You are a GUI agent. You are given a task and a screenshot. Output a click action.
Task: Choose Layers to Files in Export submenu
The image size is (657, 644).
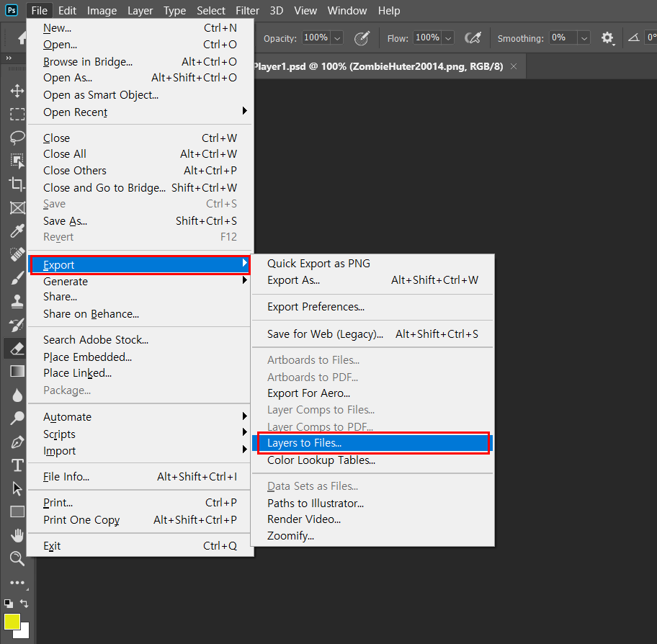coord(372,443)
